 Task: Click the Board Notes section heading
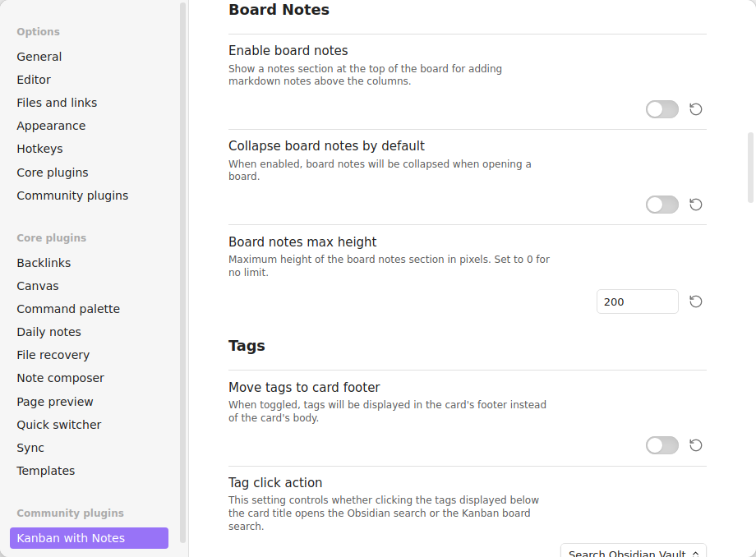coord(279,10)
